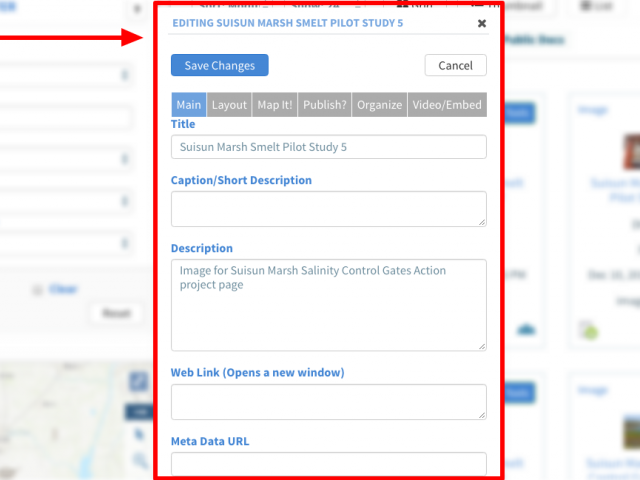Click the map pencil edit icon
The width and height of the screenshot is (640, 480).
point(139,382)
